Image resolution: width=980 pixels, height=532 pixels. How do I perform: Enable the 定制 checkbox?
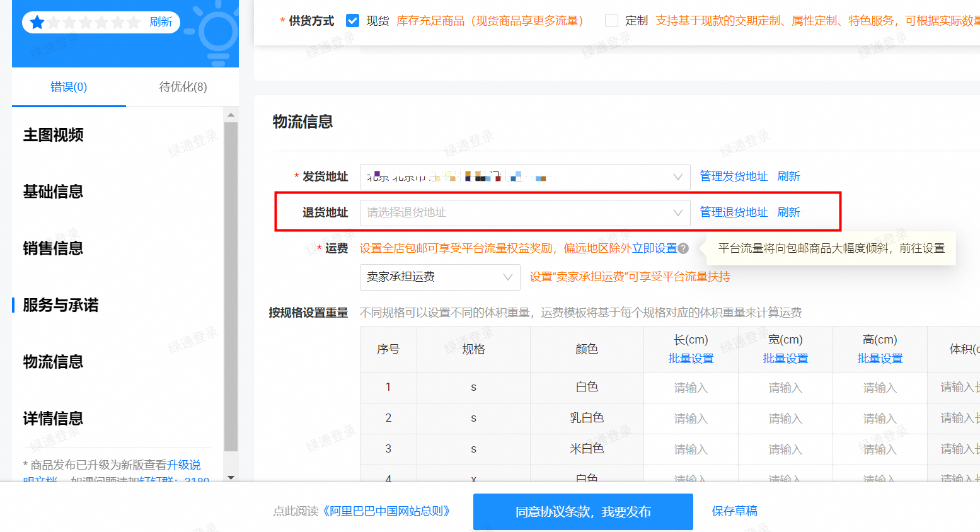pyautogui.click(x=611, y=21)
